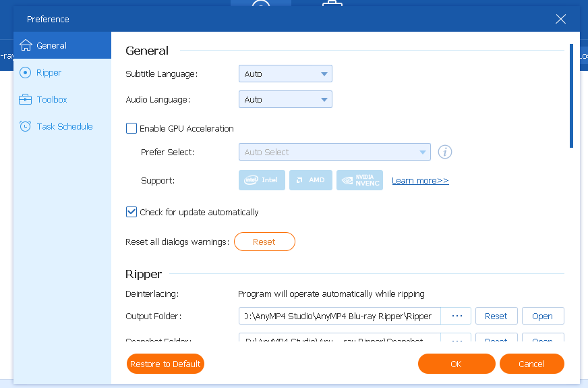Image resolution: width=588 pixels, height=388 pixels.
Task: Uncheck Check for update automatically
Action: click(x=131, y=212)
